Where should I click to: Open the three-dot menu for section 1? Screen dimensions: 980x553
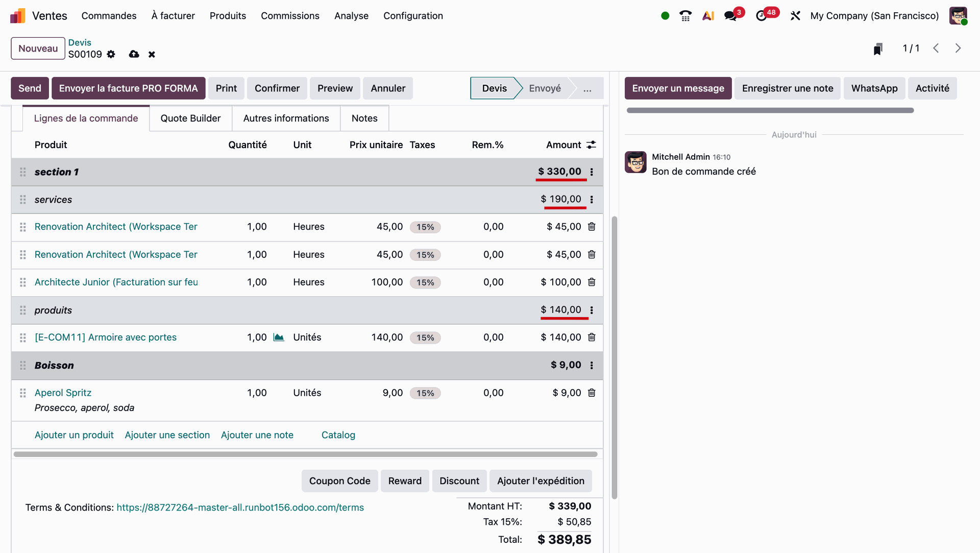[x=592, y=172]
